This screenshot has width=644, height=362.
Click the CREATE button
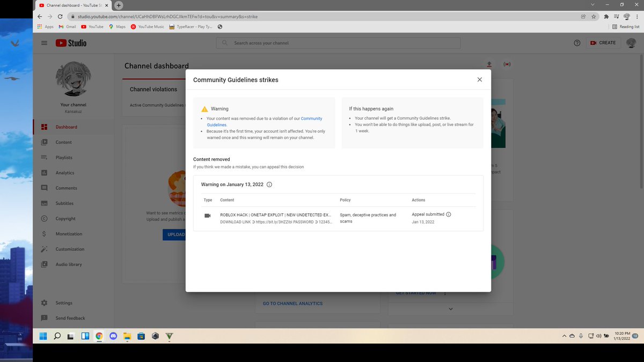pyautogui.click(x=603, y=43)
